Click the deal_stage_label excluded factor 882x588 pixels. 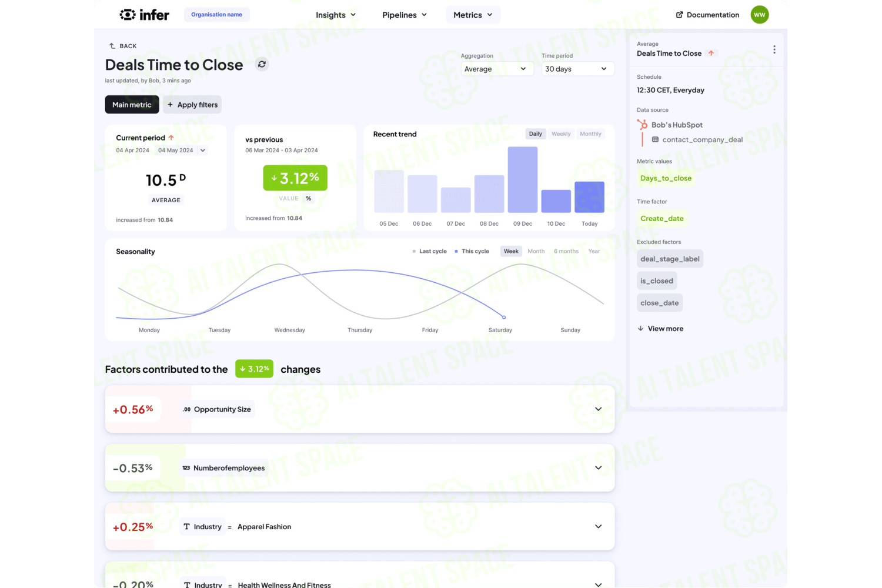coord(670,259)
